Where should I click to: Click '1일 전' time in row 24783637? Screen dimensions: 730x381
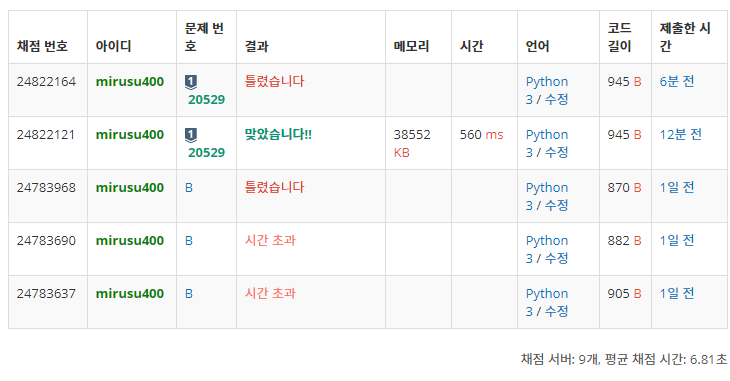[x=677, y=294]
